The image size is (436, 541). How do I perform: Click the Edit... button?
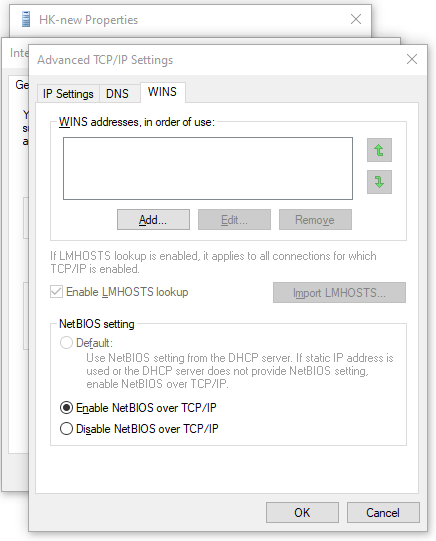tap(234, 219)
